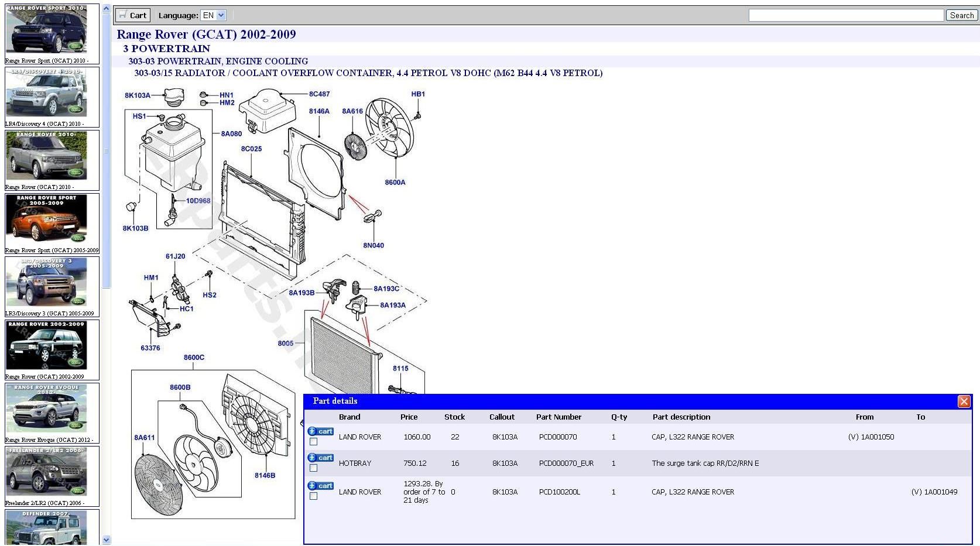Click callout HB1 on diagram

[418, 94]
